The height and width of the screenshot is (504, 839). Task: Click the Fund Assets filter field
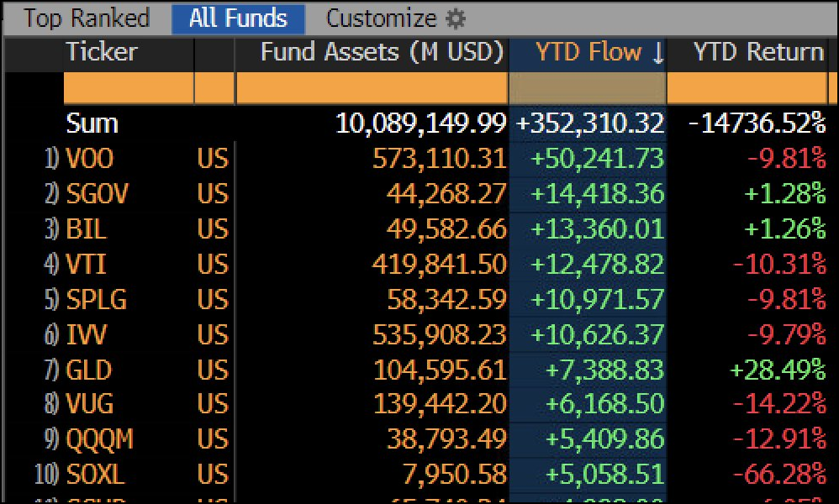[x=372, y=88]
